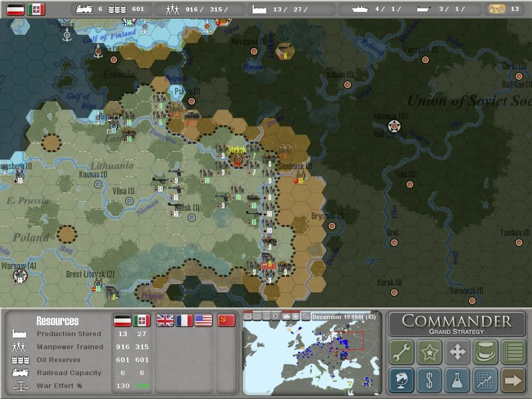Select the Soviet unit near Novgorod
This screenshot has height=399, width=532.
click(x=285, y=51)
